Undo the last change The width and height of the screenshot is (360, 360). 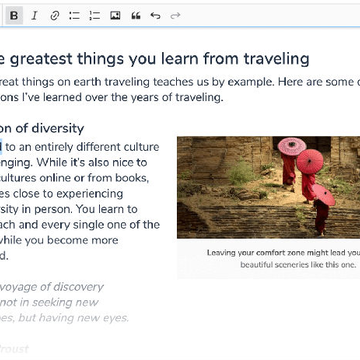(x=155, y=16)
